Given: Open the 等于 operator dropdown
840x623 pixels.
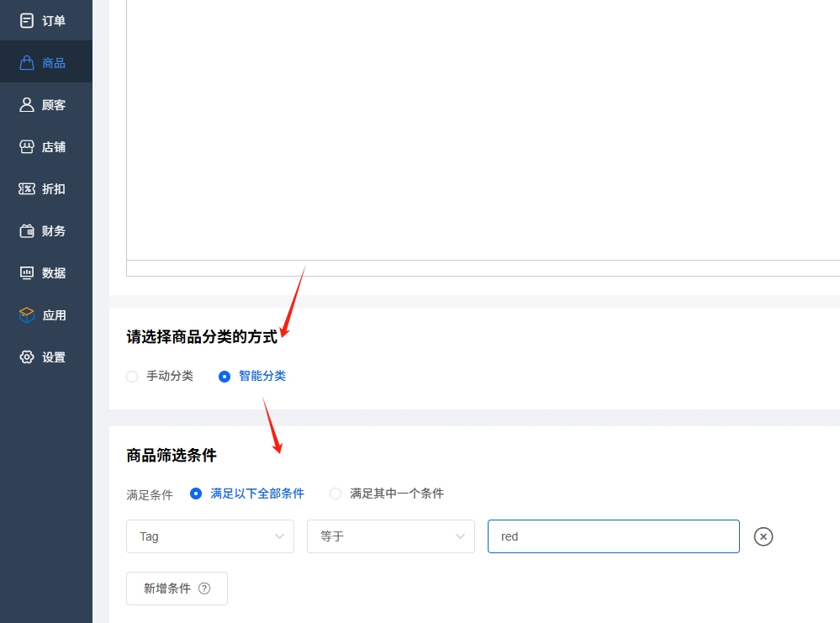Looking at the screenshot, I should click(391, 536).
